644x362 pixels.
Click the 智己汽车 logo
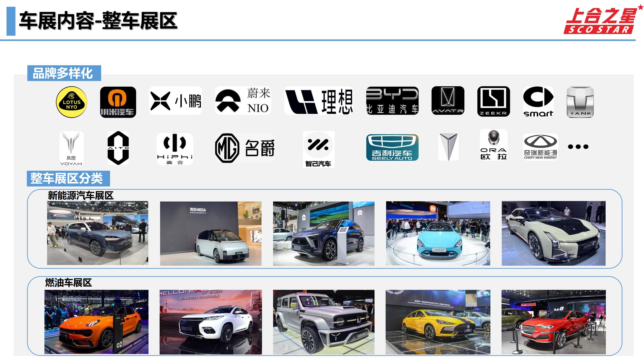click(x=319, y=149)
